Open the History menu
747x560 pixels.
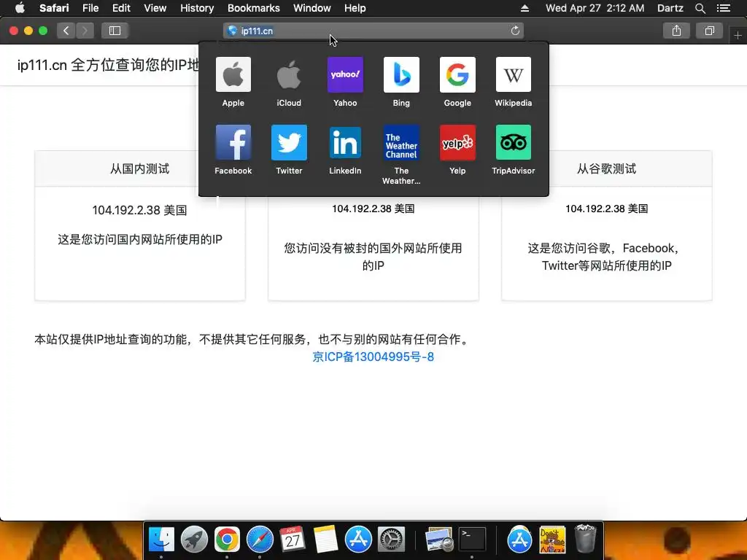coord(197,8)
